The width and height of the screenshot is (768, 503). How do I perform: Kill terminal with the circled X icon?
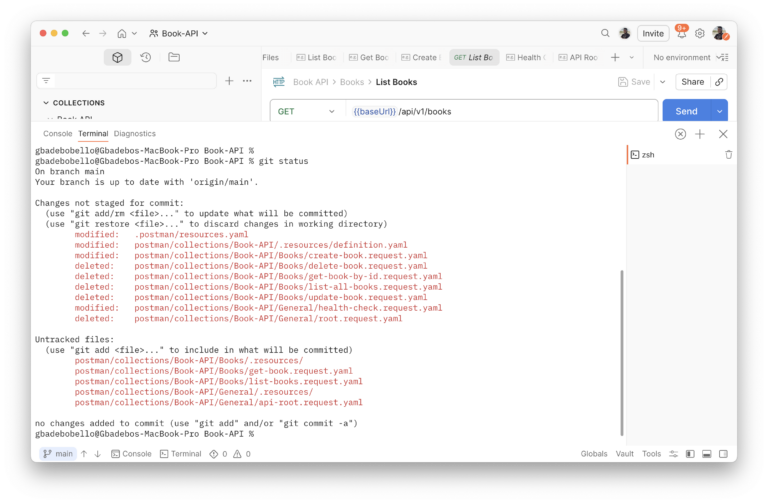pyautogui.click(x=680, y=134)
